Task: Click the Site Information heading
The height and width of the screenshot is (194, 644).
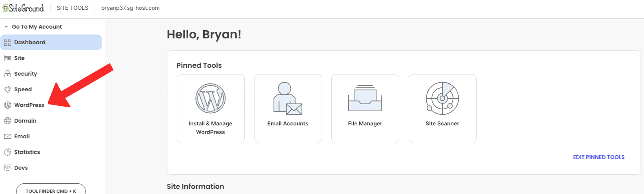Action: [x=195, y=187]
